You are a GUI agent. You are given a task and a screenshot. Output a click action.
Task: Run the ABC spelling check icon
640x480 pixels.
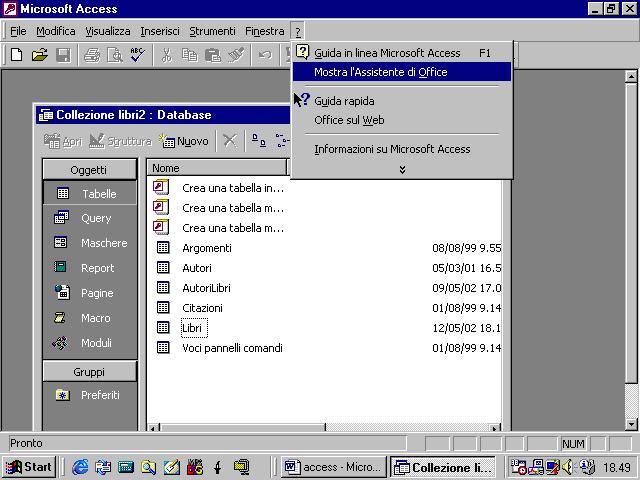pyautogui.click(x=137, y=55)
